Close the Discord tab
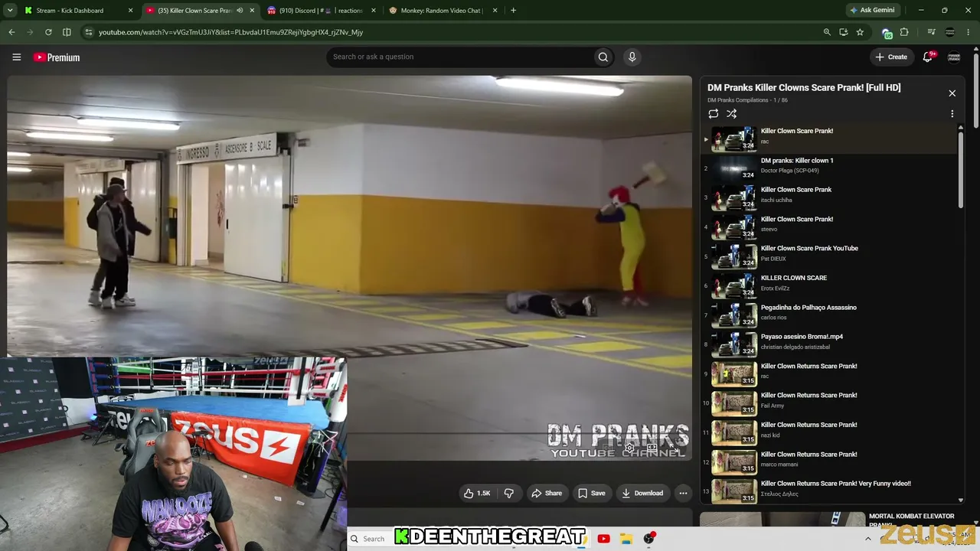 tap(373, 11)
